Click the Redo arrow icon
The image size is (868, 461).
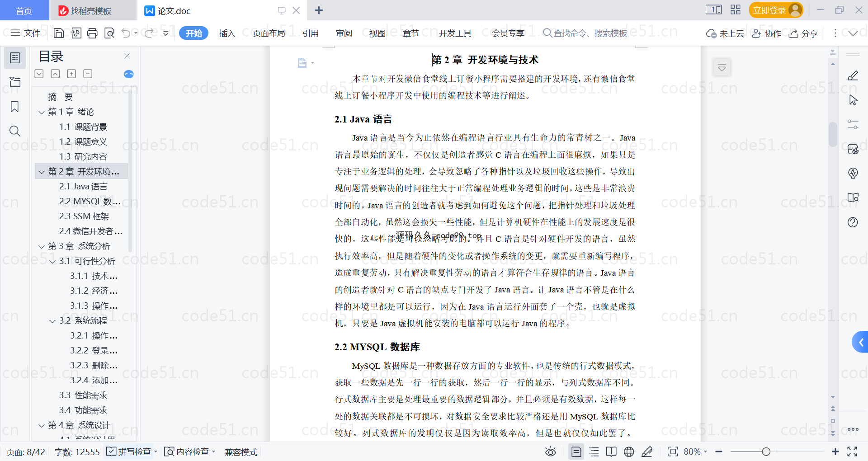[x=149, y=33]
